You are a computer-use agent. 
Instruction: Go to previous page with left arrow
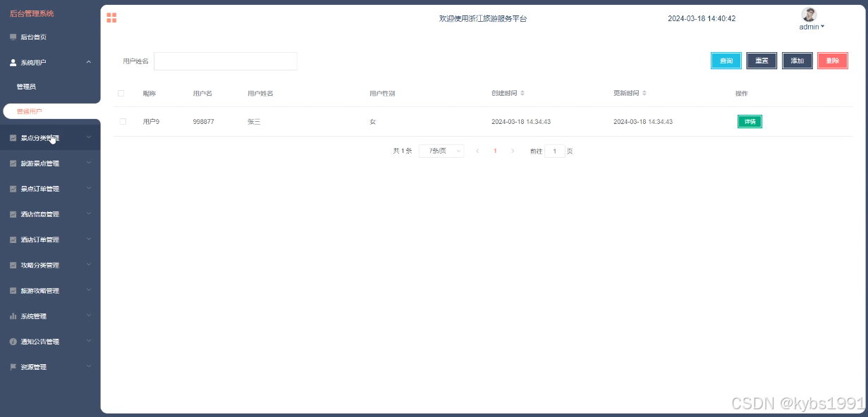coord(477,151)
